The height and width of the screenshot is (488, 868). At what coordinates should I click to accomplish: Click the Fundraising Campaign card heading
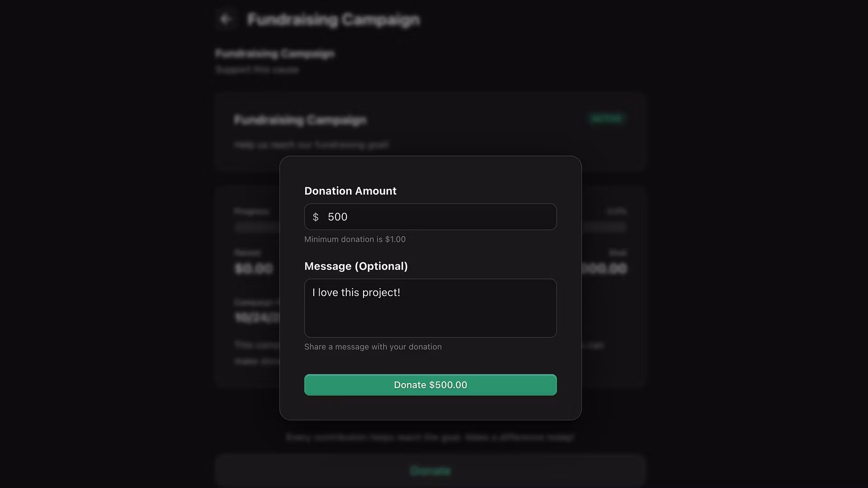click(301, 120)
